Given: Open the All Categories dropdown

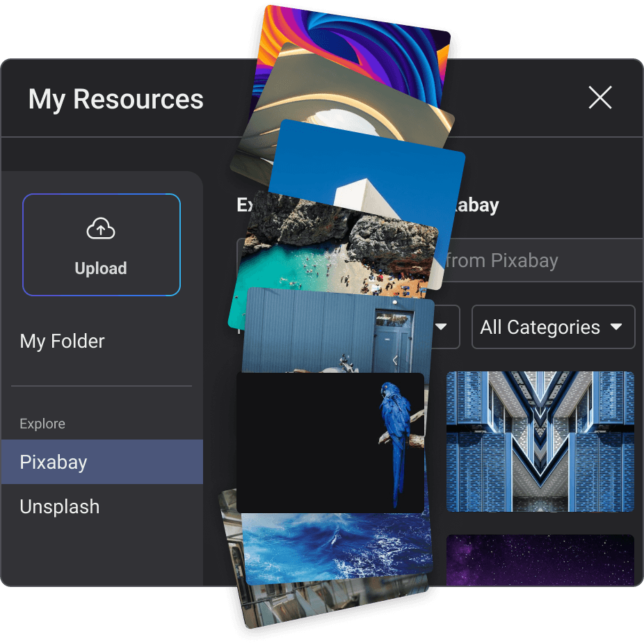Looking at the screenshot, I should pyautogui.click(x=553, y=328).
